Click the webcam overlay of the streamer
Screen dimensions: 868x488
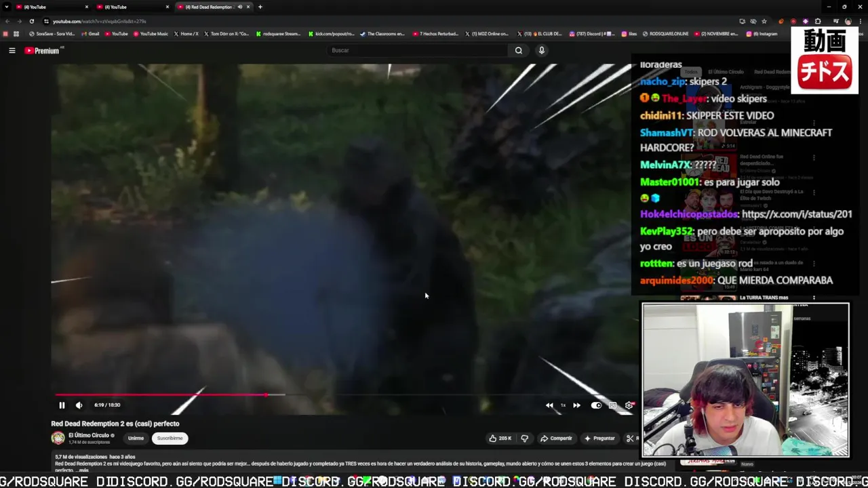745,380
